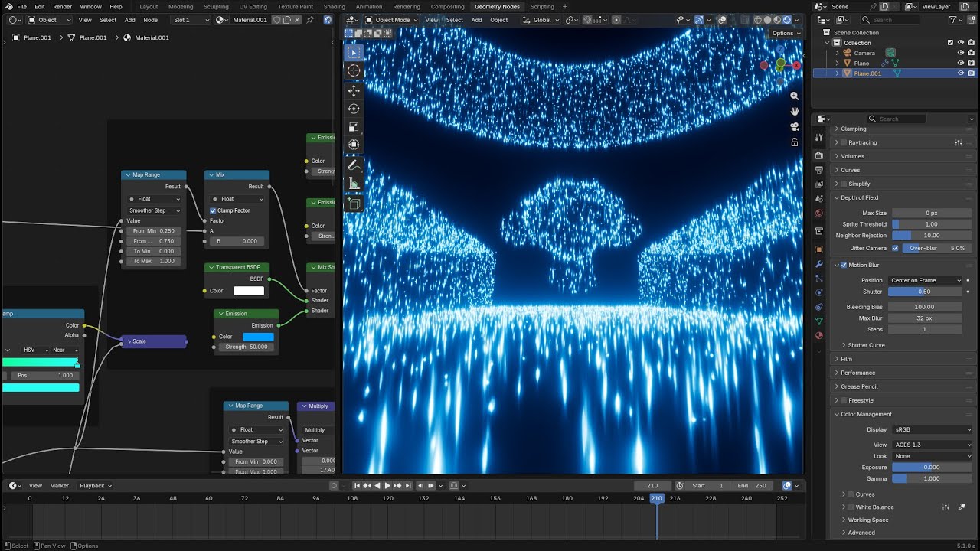Click the pan view hand icon
980x551 pixels.
[795, 111]
